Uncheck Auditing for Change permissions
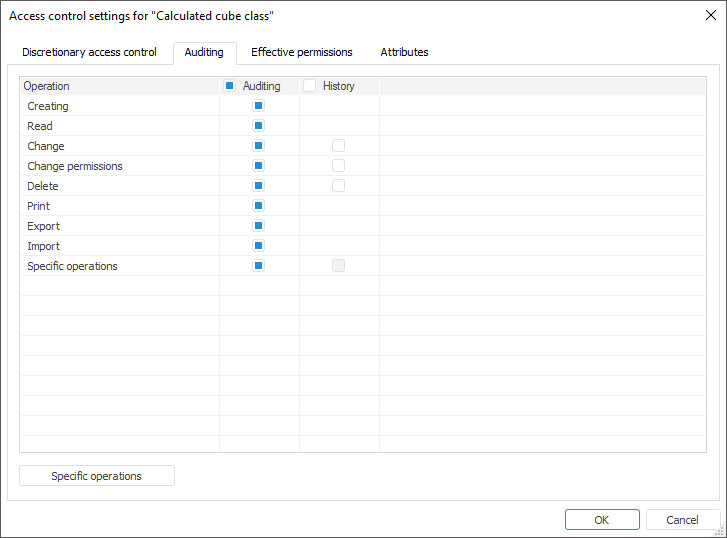727x538 pixels. pos(259,166)
